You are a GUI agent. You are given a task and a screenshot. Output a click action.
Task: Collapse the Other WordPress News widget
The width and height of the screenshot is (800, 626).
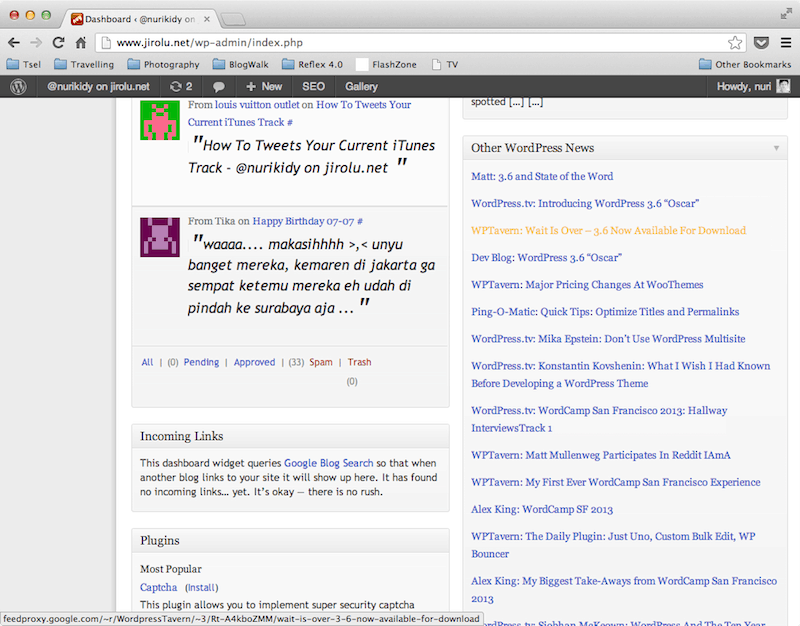[776, 148]
